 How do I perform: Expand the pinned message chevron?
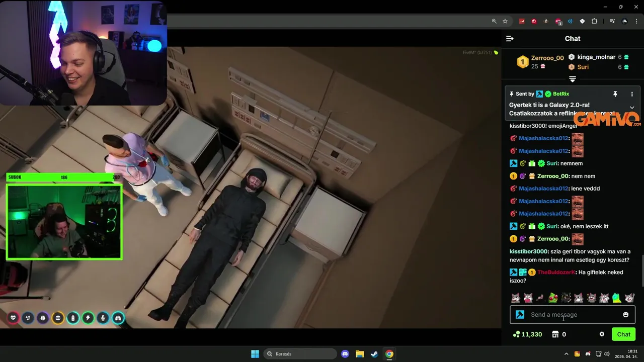pyautogui.click(x=632, y=108)
